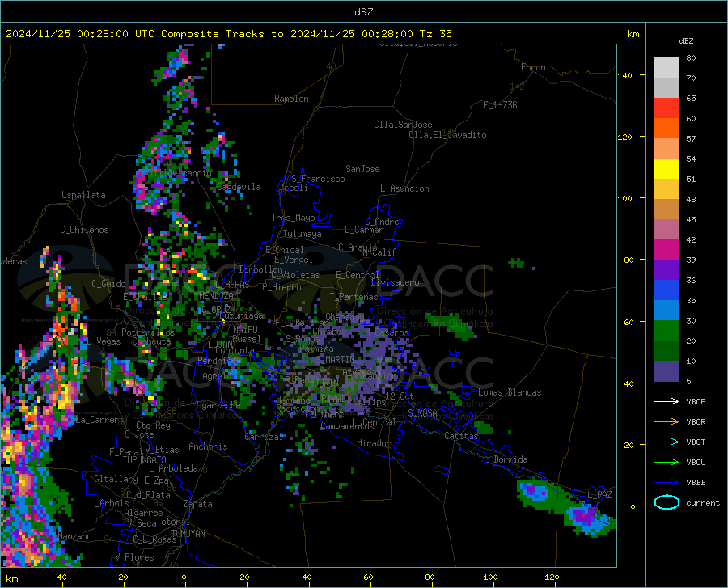Pick the slate purple 10 dBZ swatch
Viewport: 728px width, 588px height.
[667, 371]
